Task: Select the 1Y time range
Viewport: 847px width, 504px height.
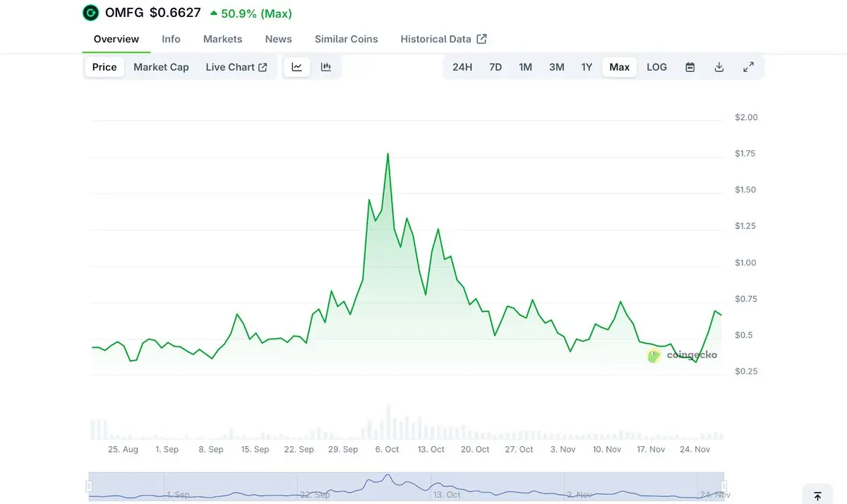Action: (x=587, y=67)
